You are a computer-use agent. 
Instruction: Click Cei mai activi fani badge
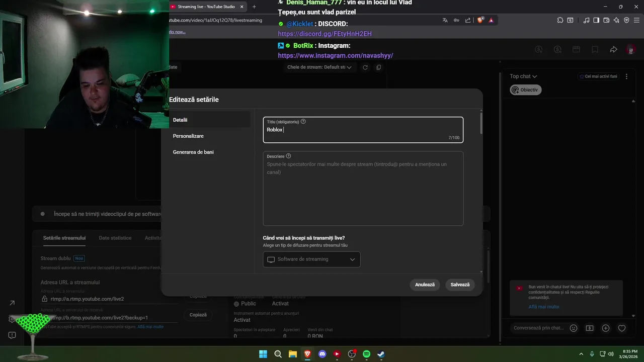tap(598, 76)
